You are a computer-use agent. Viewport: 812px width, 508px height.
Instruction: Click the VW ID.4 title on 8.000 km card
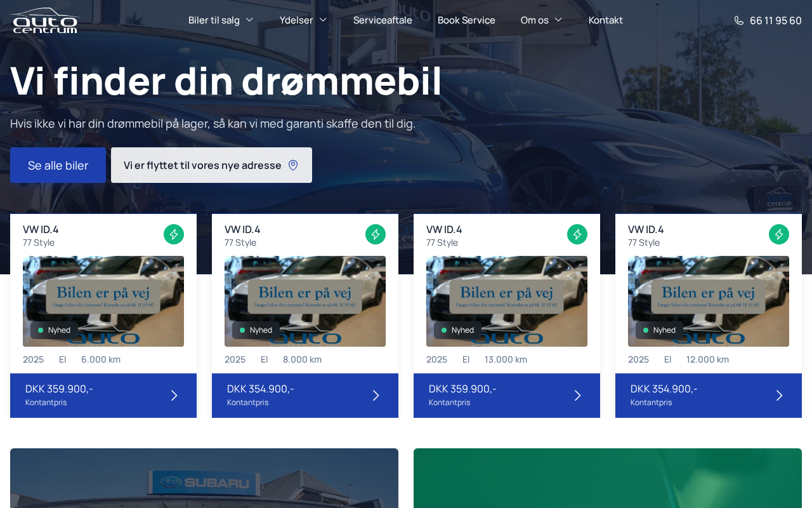coord(242,230)
